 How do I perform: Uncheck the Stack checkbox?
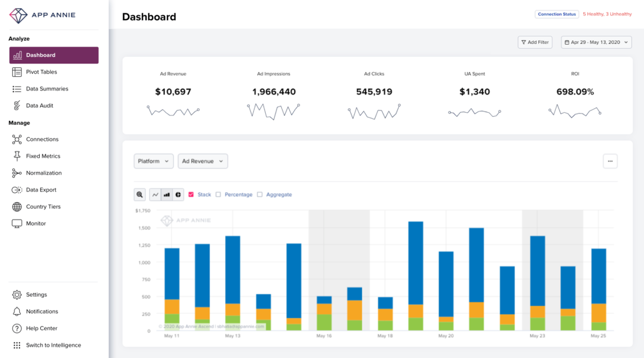coord(191,195)
